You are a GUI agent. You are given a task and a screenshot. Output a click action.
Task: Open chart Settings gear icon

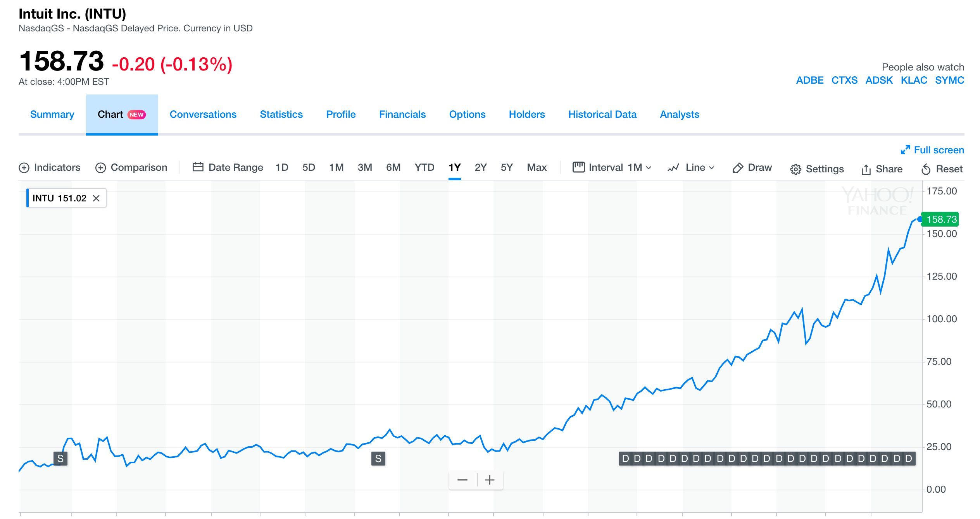[x=795, y=169]
